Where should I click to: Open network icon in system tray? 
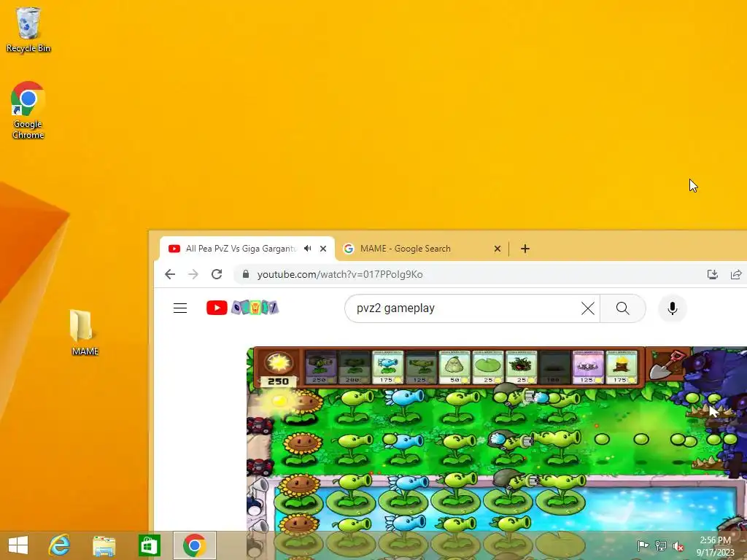click(661, 545)
